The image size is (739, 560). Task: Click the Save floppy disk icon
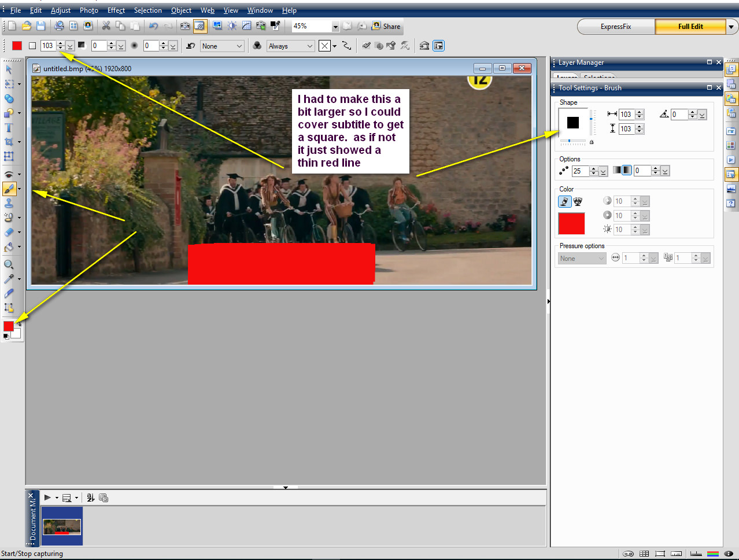[40, 26]
